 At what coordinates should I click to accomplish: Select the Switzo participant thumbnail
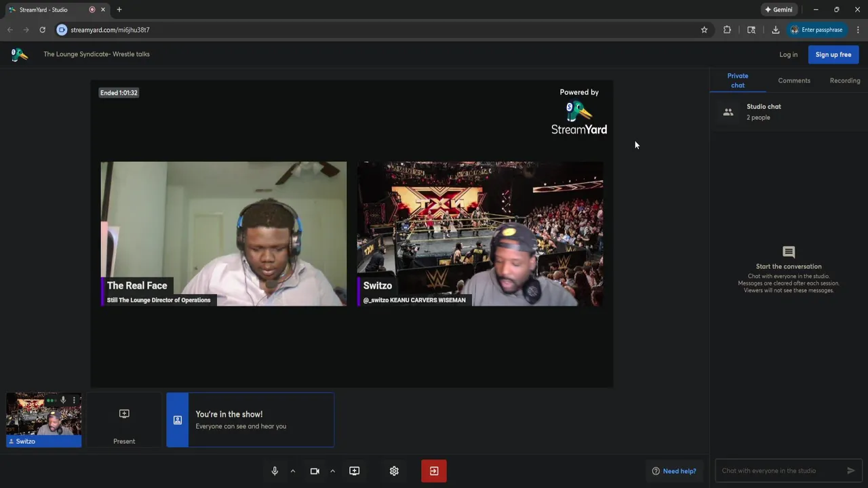click(44, 420)
